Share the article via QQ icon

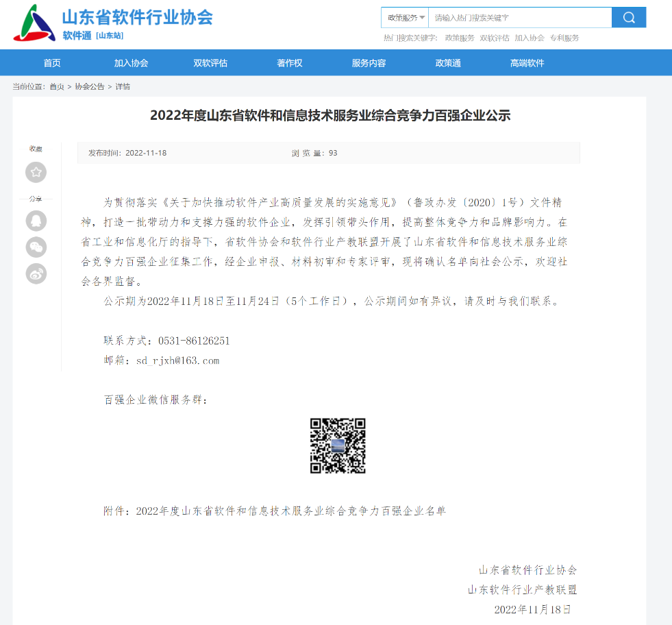click(36, 221)
